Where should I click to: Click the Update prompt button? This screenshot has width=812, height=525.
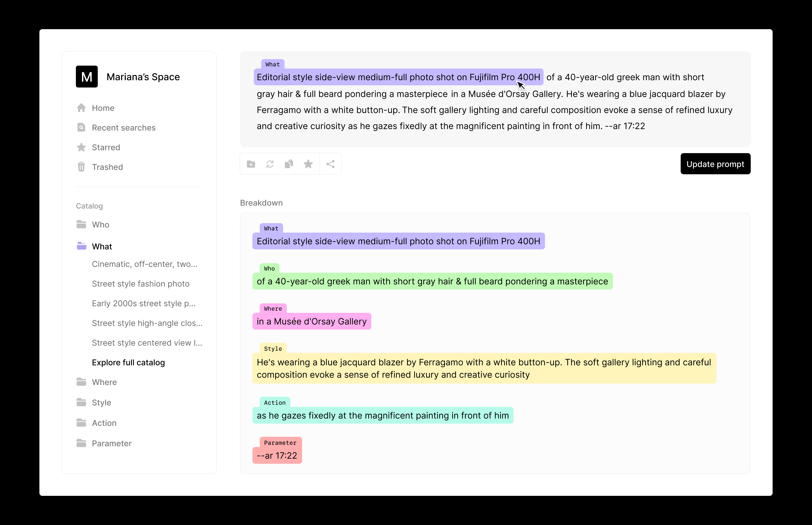click(x=715, y=164)
